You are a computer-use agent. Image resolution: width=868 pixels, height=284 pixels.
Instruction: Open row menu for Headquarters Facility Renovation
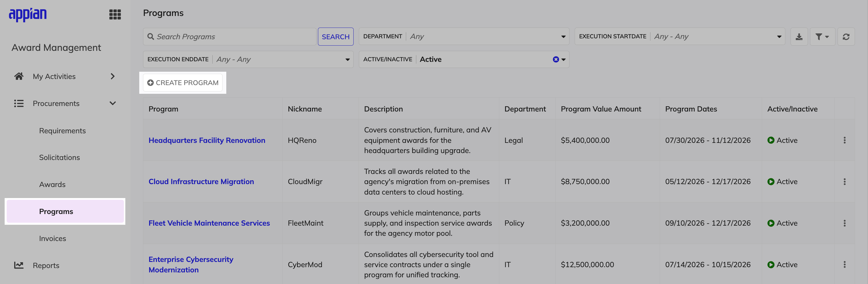click(x=845, y=140)
